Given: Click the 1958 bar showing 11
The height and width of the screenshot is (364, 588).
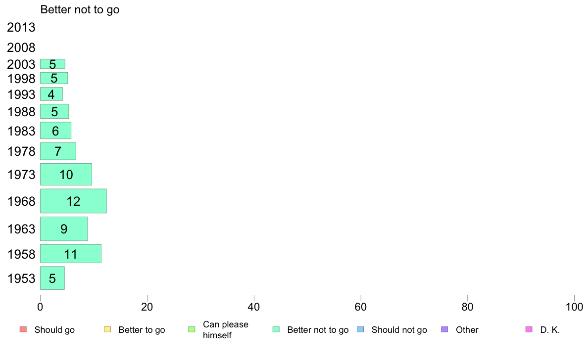Looking at the screenshot, I should (x=71, y=254).
